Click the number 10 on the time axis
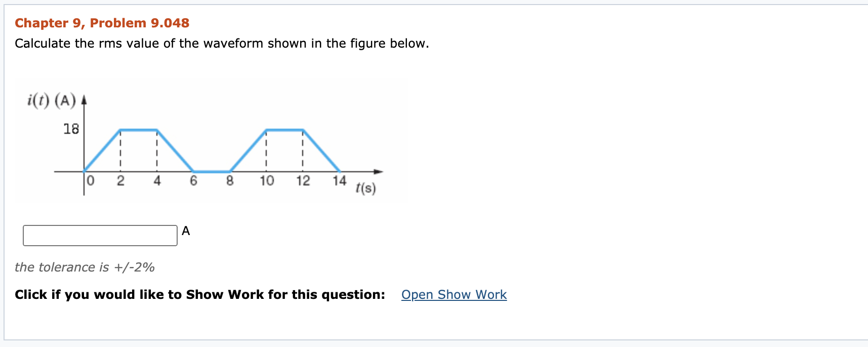 click(x=267, y=180)
